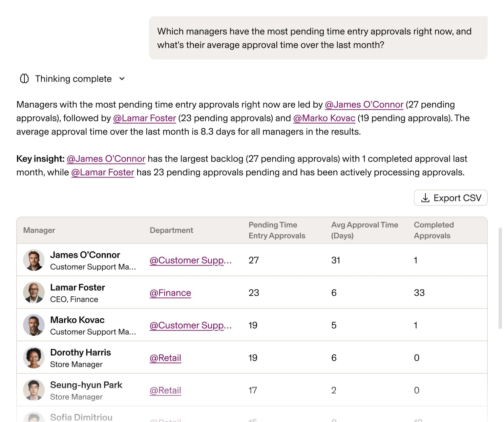Select the Seung-hyun Park name in table

tap(86, 385)
